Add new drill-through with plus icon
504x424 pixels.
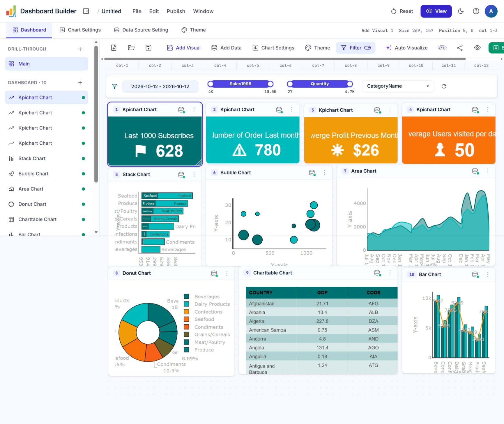[80, 49]
